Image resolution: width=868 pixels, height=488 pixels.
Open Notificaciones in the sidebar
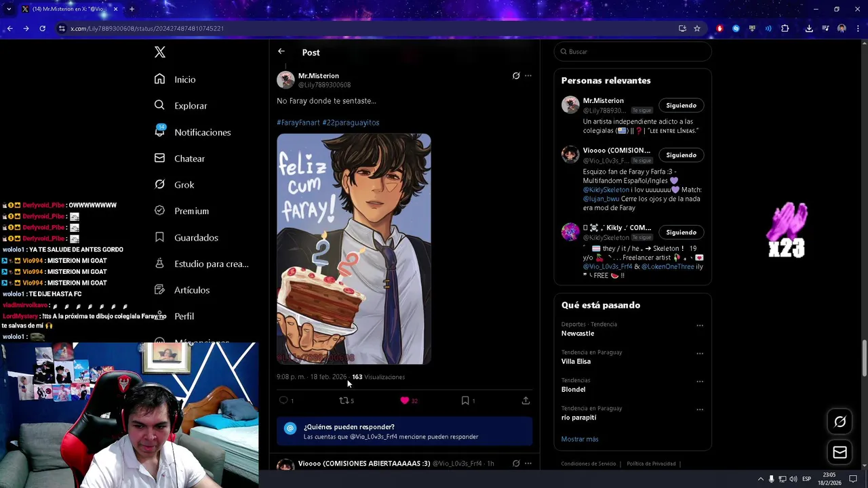pos(193,132)
